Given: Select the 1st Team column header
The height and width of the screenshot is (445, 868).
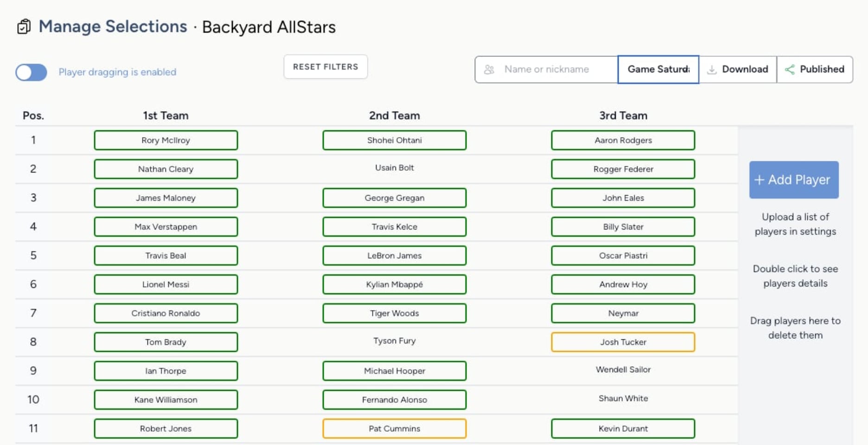Looking at the screenshot, I should 166,115.
